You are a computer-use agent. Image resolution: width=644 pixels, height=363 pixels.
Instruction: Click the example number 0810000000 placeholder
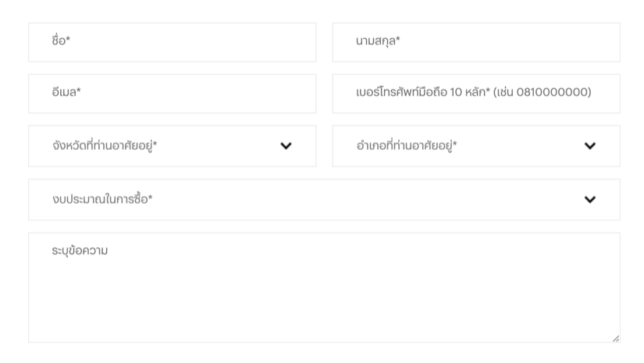coord(552,92)
